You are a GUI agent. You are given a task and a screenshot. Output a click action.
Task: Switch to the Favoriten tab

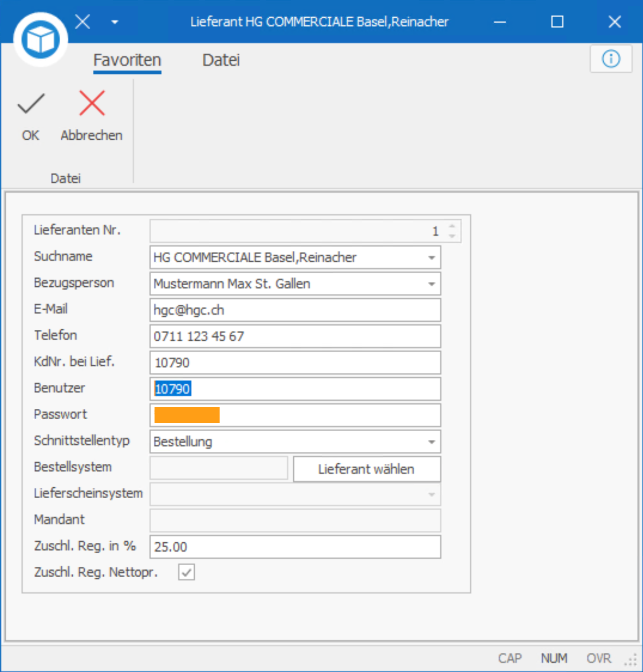pos(127,60)
